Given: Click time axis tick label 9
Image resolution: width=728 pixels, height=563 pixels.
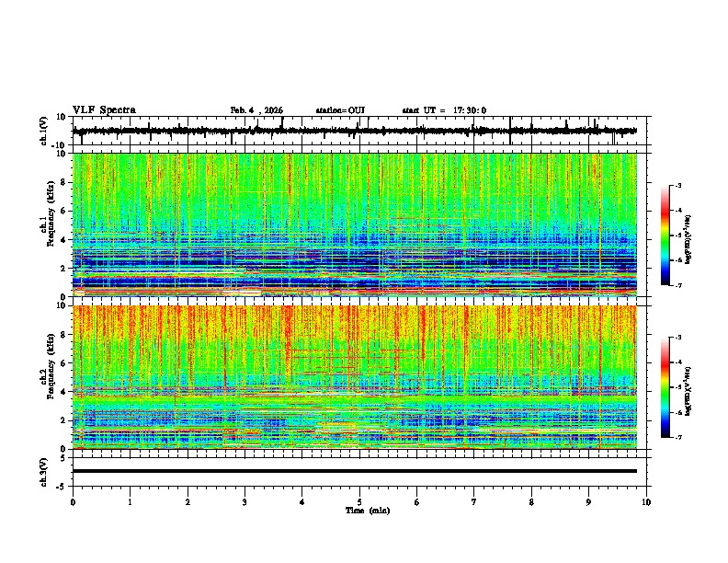Looking at the screenshot, I should pyautogui.click(x=588, y=502).
